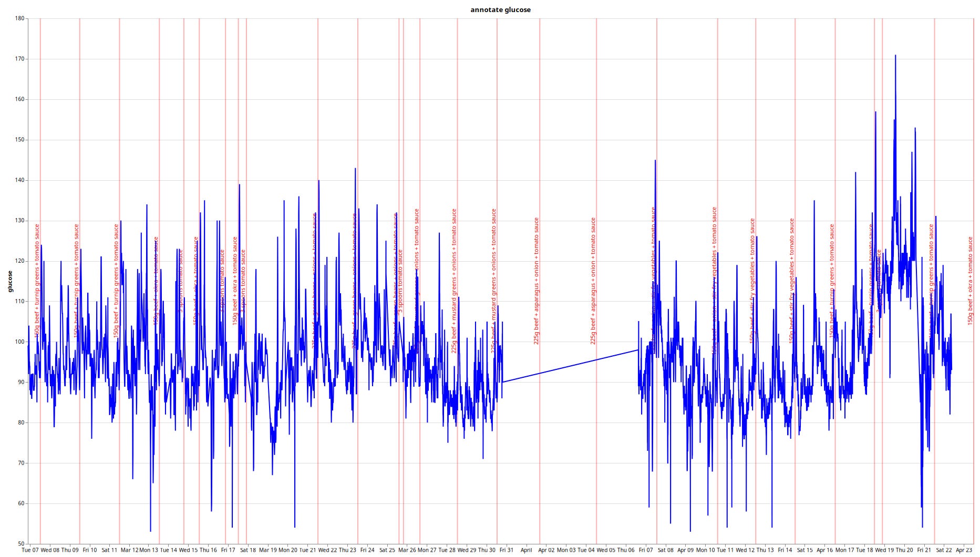Screen dimensions: 980x557
Task: Click the 'Apr 02' x-axis date label
Action: pos(546,551)
